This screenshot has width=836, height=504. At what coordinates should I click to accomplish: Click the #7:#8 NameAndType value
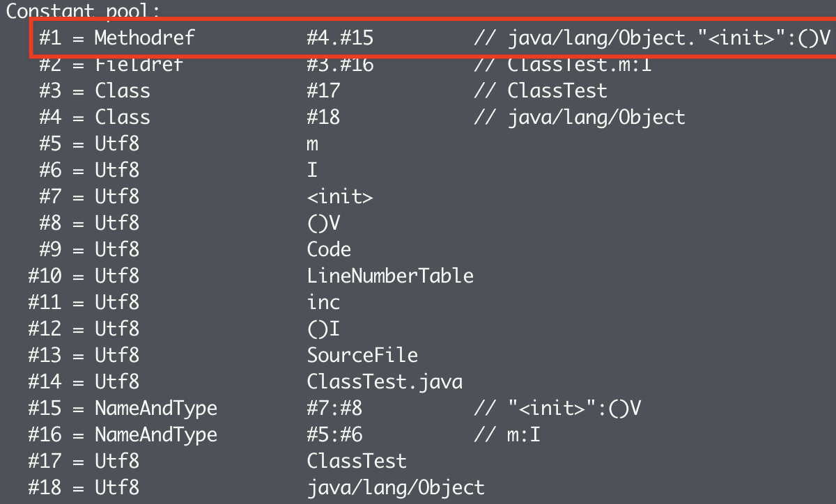tap(334, 409)
